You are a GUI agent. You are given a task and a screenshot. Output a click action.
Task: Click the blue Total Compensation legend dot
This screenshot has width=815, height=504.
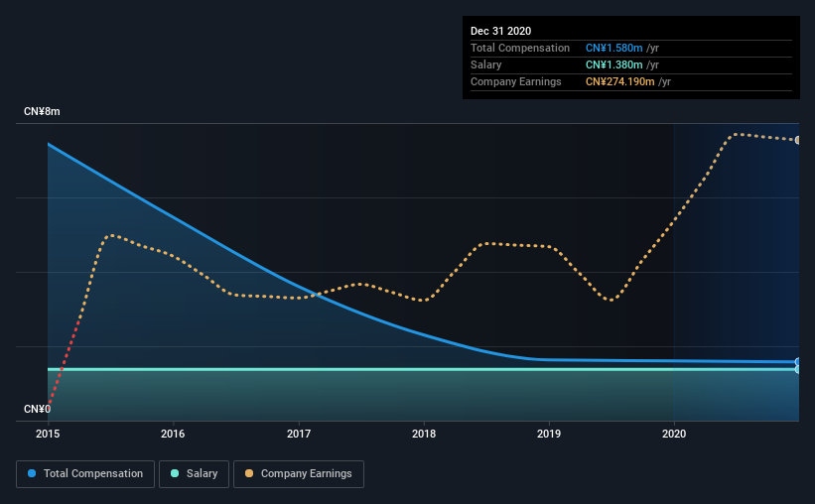pyautogui.click(x=32, y=473)
